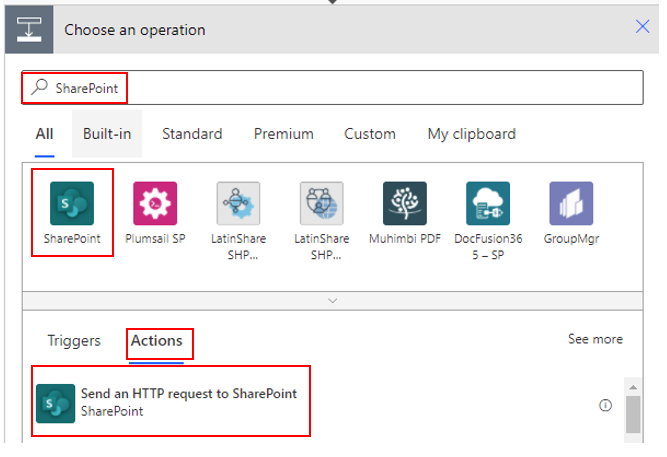Collapse the connectors list with chevron
The width and height of the screenshot is (667, 457).
coord(333,301)
